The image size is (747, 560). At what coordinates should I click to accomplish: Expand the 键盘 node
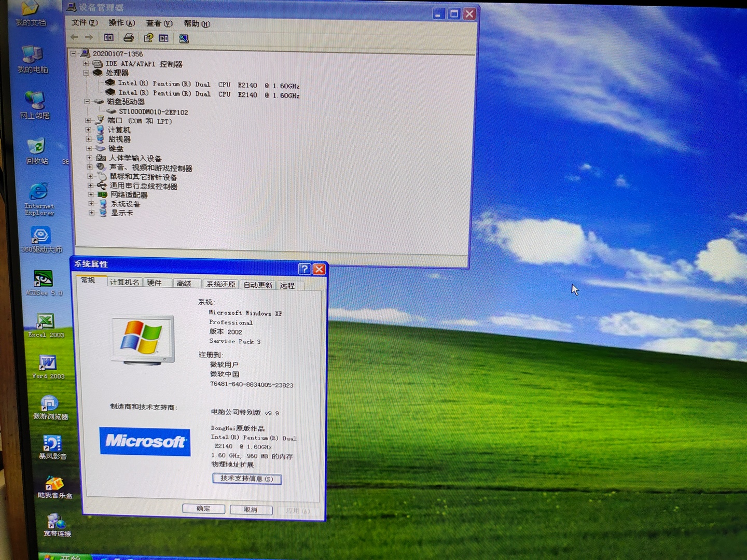pos(89,148)
